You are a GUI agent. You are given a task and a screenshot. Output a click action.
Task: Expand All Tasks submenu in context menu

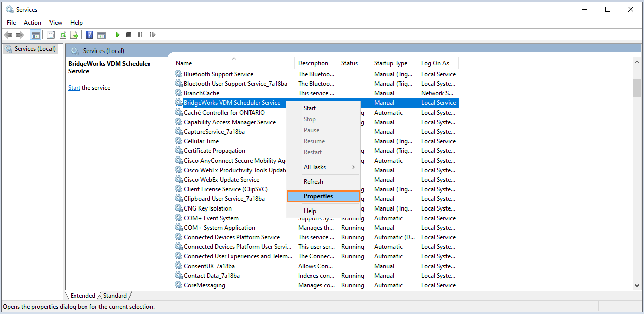(x=323, y=167)
